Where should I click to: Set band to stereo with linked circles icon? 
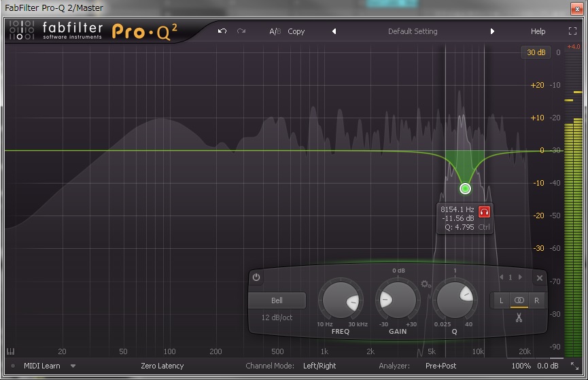(x=519, y=300)
